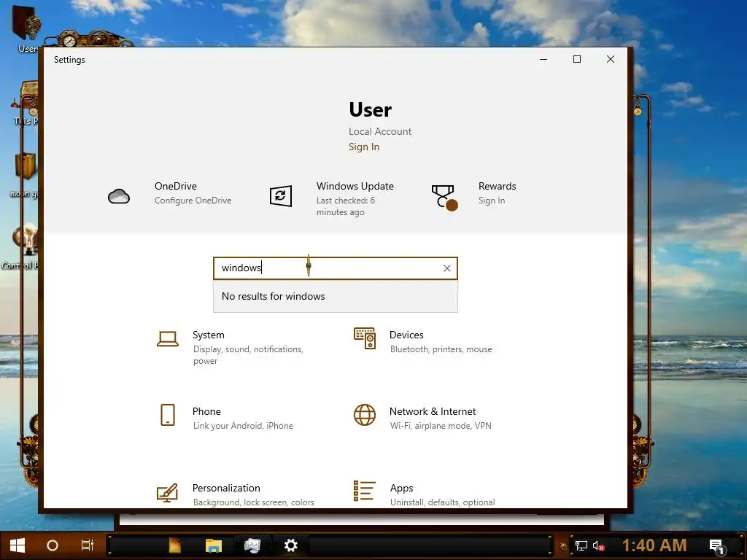Viewport: 747px width, 560px height.
Task: Open Personalization paintbrush icon
Action: [167, 493]
